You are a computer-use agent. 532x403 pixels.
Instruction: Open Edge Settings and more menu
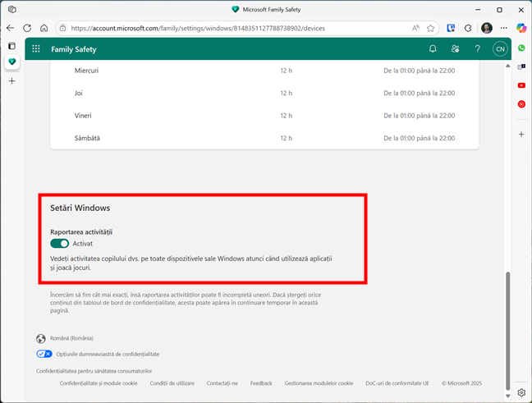click(504, 28)
